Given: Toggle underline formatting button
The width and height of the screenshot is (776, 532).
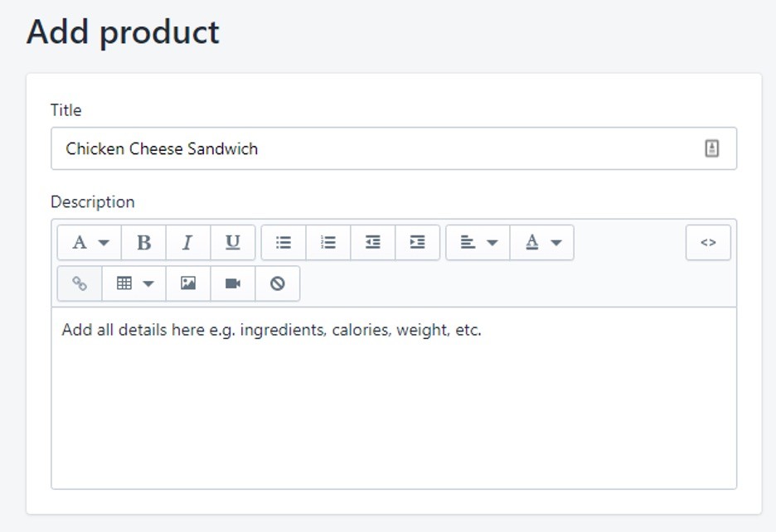Looking at the screenshot, I should 233,243.
